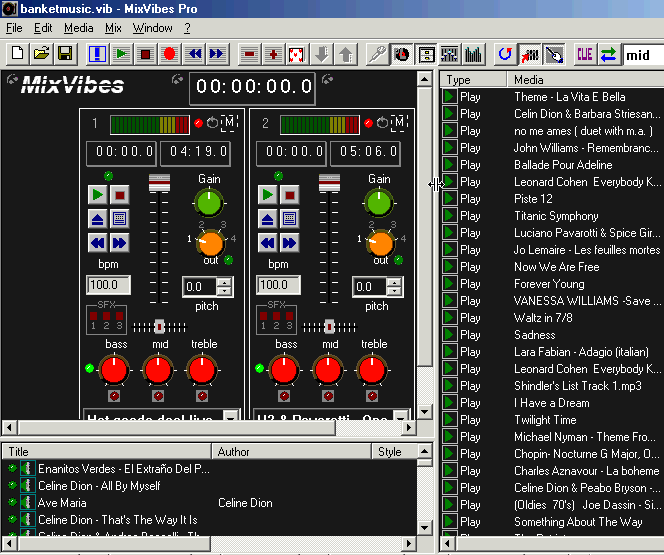Click the eject button on deck 1

97,218
